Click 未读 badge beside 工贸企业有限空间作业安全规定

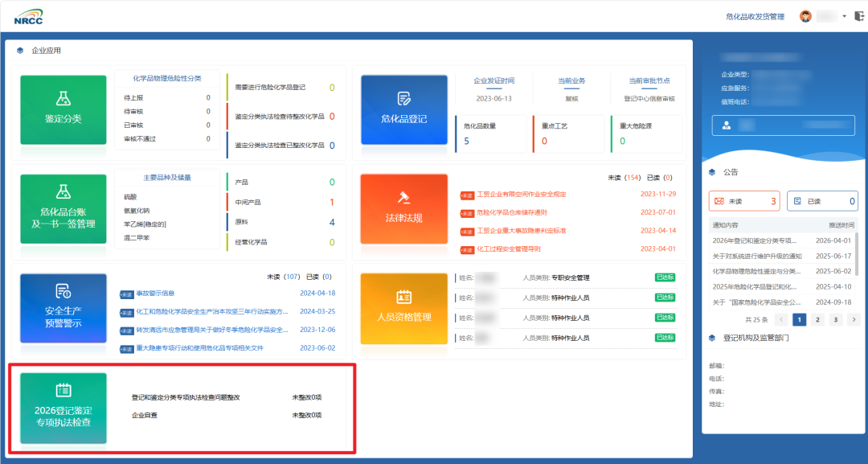click(467, 195)
